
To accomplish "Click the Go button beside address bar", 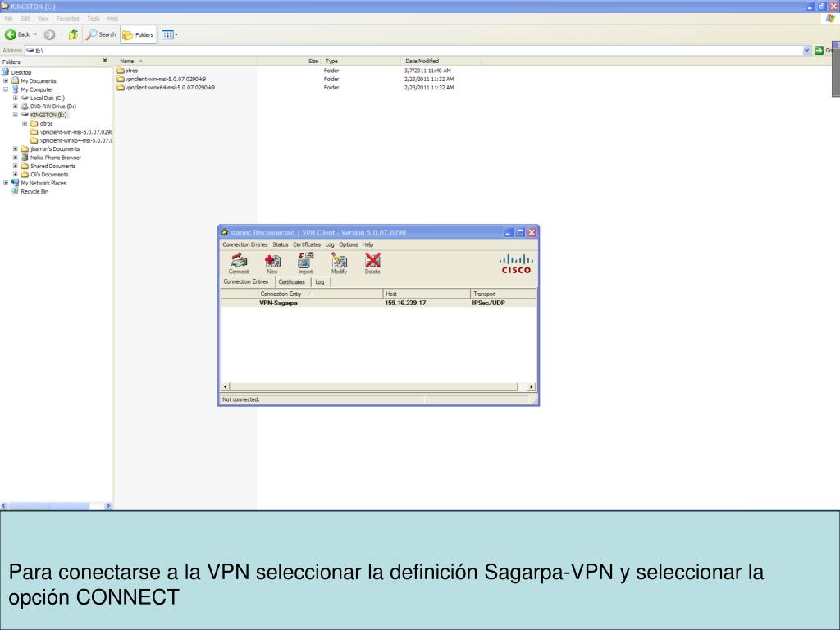I will click(x=823, y=50).
